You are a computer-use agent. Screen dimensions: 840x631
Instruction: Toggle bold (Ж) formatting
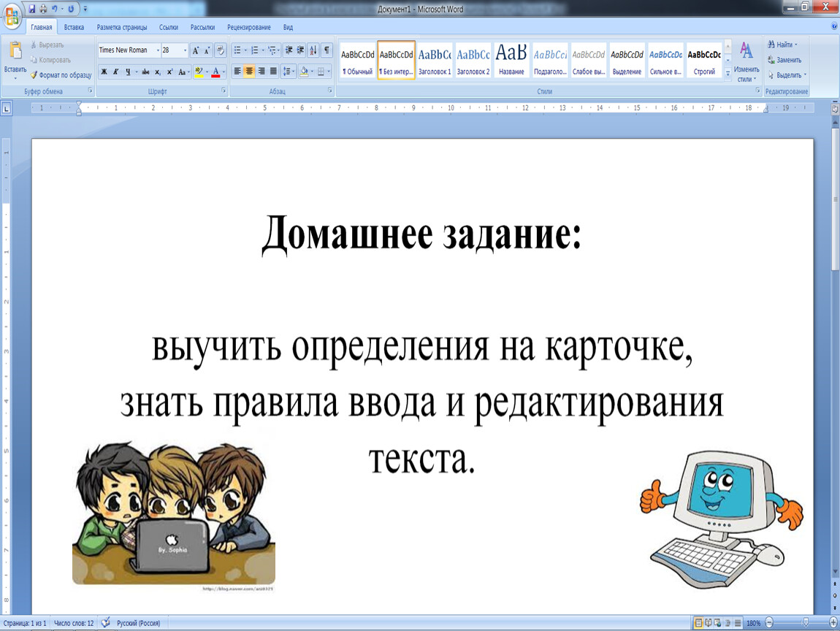[104, 72]
